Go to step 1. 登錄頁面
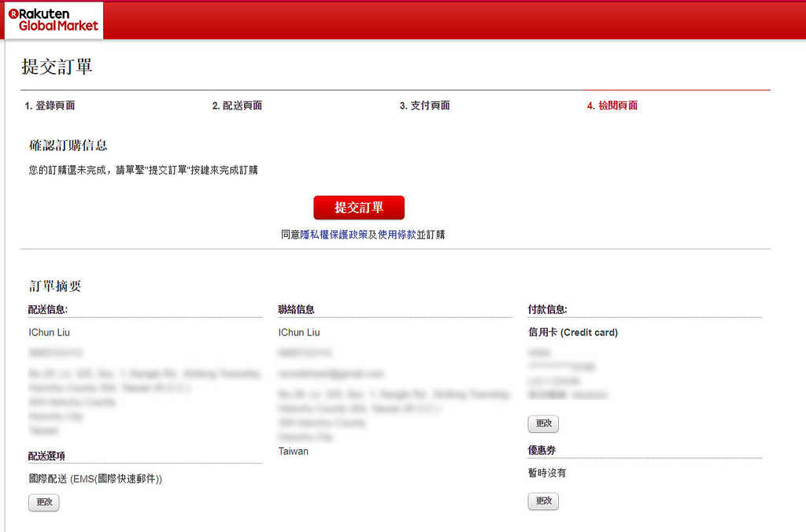806x532 pixels. [x=50, y=105]
